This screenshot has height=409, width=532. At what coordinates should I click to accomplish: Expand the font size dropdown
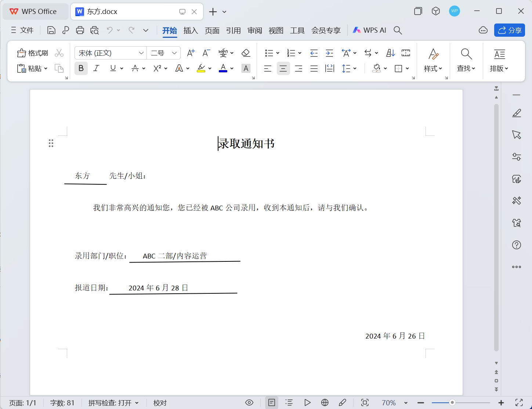click(174, 53)
